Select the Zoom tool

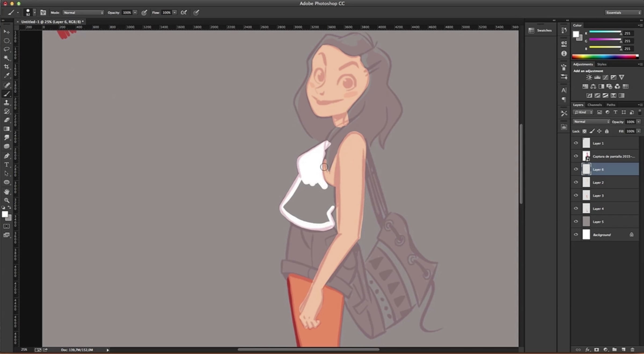[6, 200]
